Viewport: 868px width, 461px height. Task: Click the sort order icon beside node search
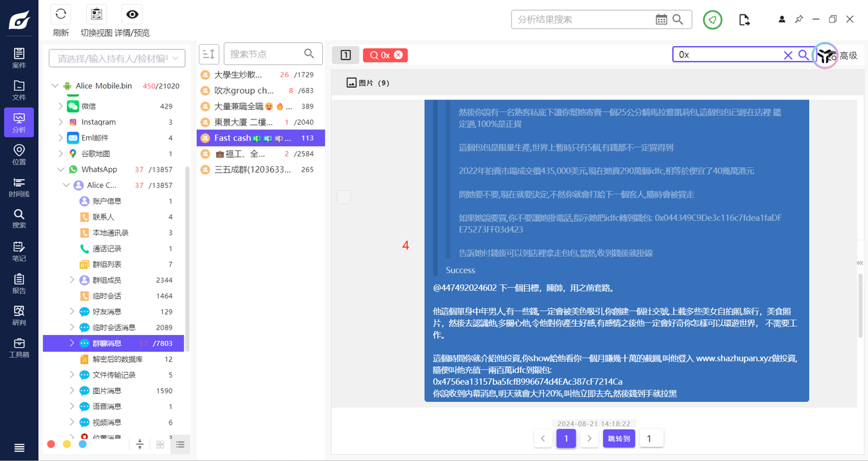pos(209,54)
